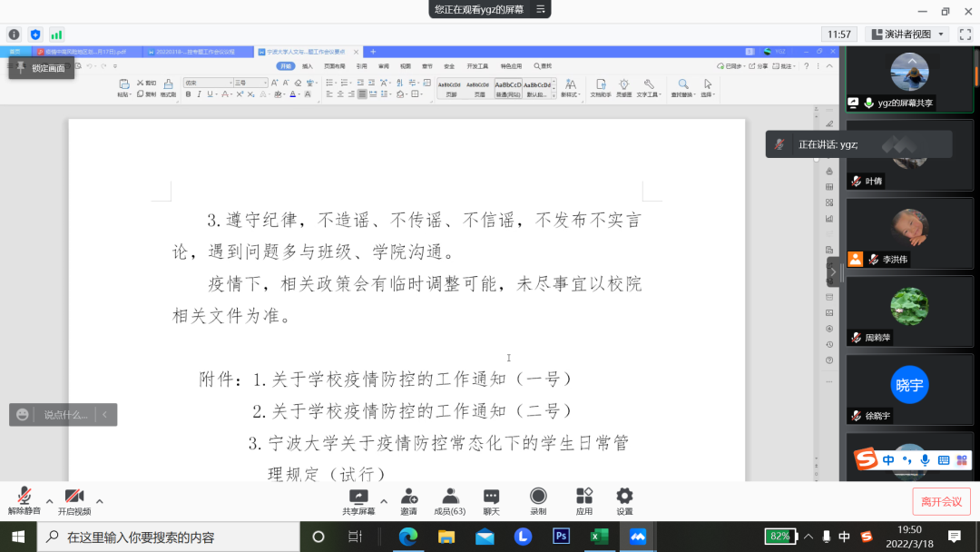Start recording with 录制 button
980x552 pixels.
[538, 499]
